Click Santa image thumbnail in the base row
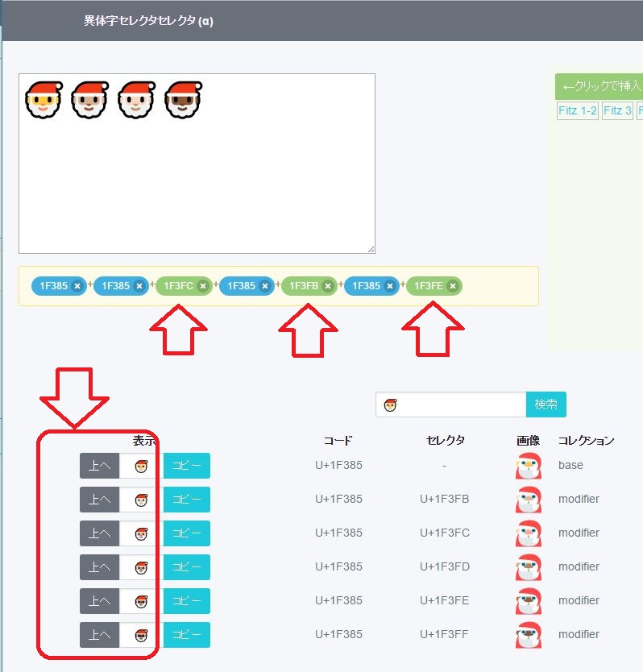Screen dimensions: 643x672 [x=529, y=466]
